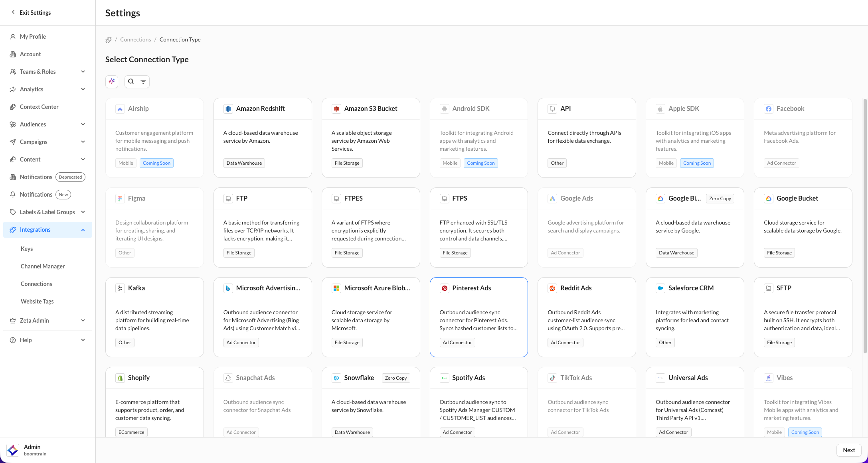The height and width of the screenshot is (463, 868).
Task: Open the filter options icon
Action: [143, 81]
